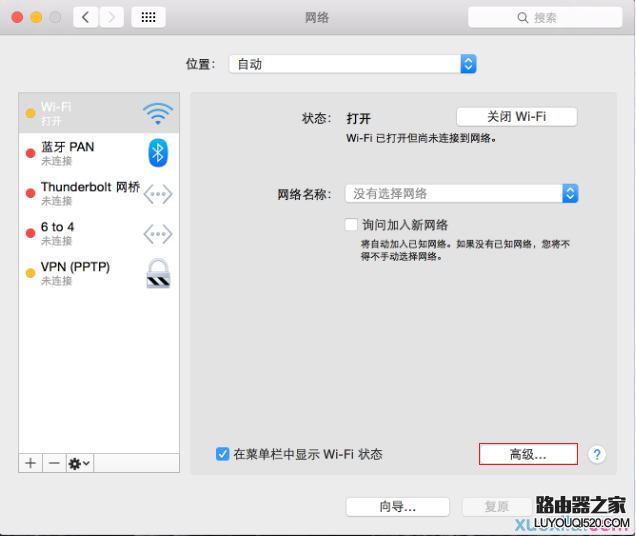Enable the 询问加入新网络 checkbox
The height and width of the screenshot is (536, 636).
pos(351,224)
